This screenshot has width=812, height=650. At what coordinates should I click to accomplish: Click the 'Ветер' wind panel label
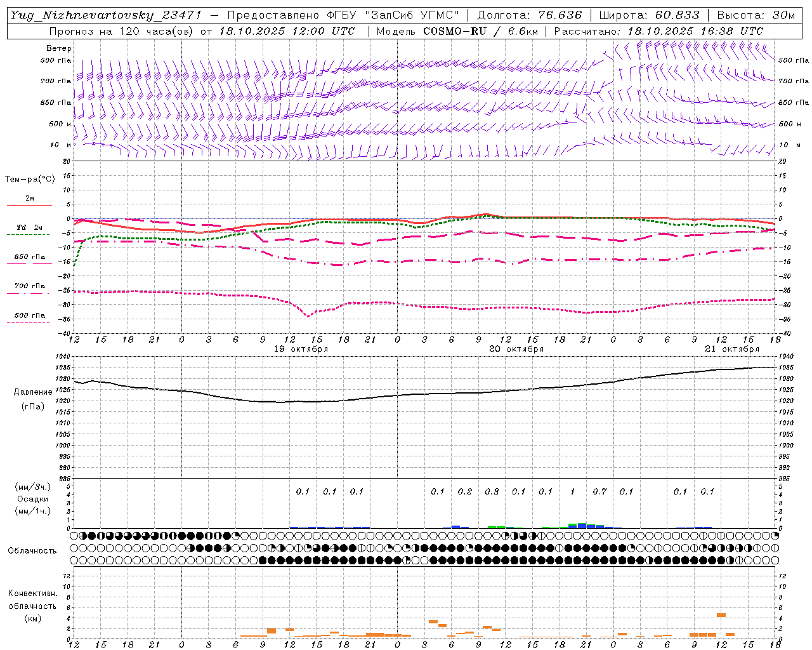(59, 48)
